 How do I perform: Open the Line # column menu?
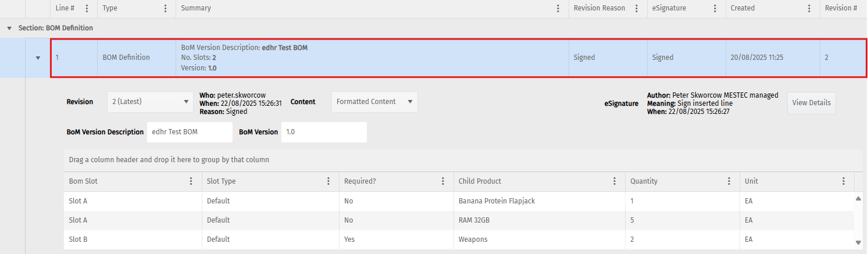tap(87, 9)
